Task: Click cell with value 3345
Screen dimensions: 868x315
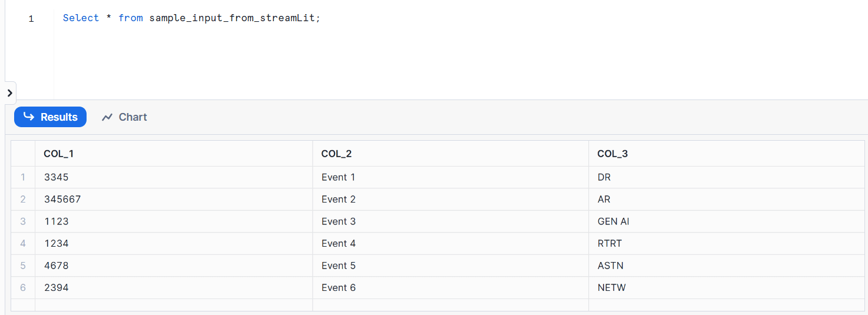Action: (57, 177)
